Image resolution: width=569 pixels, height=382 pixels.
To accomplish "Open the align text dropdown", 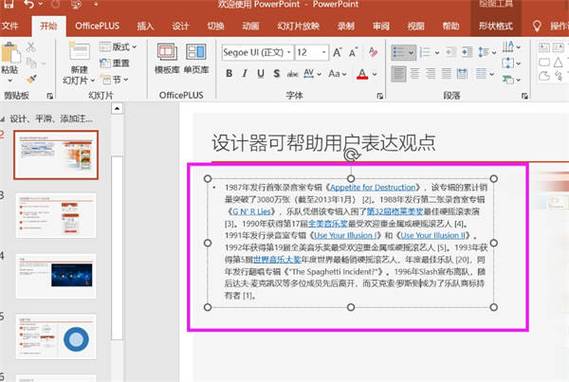I will click(x=512, y=63).
